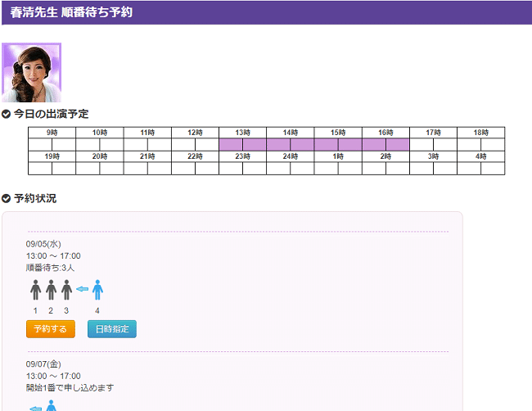
Task: Click the 09/05(水) date text
Action: tap(43, 244)
